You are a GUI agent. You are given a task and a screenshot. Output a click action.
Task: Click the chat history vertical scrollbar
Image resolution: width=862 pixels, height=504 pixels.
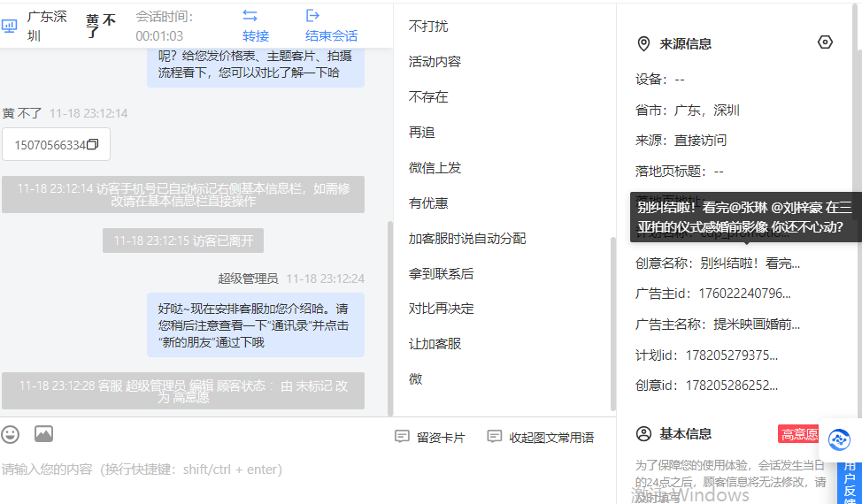click(390, 318)
